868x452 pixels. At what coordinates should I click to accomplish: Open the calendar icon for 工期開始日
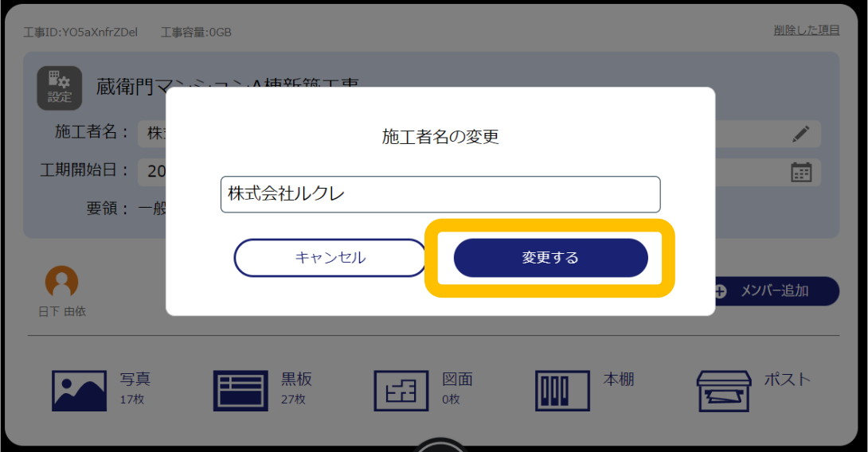pyautogui.click(x=801, y=172)
